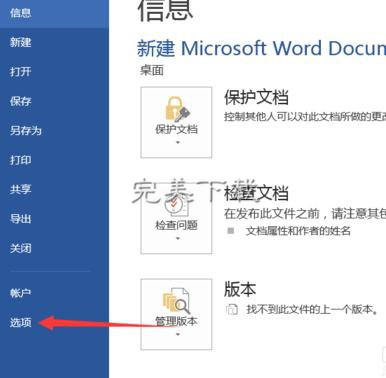Choose 打开 from the left sidebar
The width and height of the screenshot is (386, 378).
coord(20,72)
